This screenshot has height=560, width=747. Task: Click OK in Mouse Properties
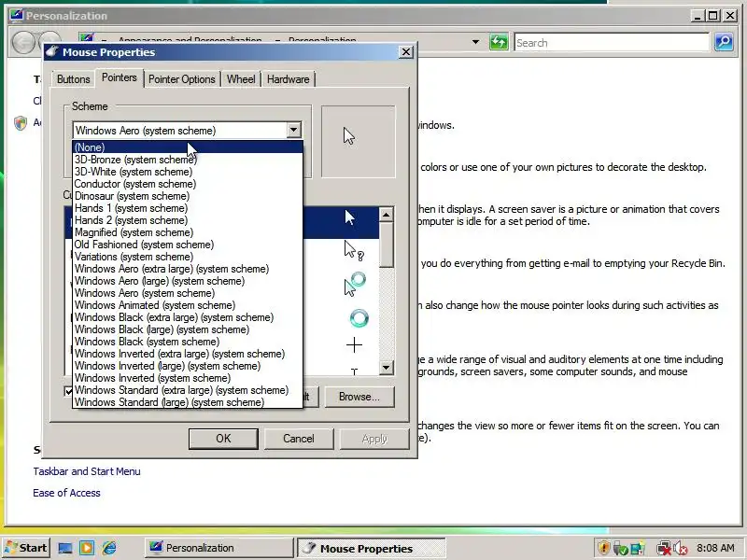coord(223,439)
